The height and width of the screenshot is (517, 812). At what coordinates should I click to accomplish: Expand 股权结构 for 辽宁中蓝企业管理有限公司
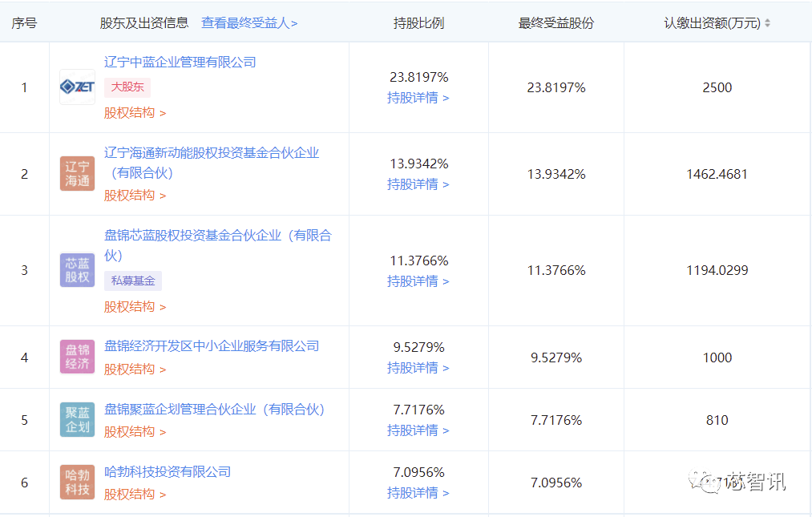click(135, 113)
